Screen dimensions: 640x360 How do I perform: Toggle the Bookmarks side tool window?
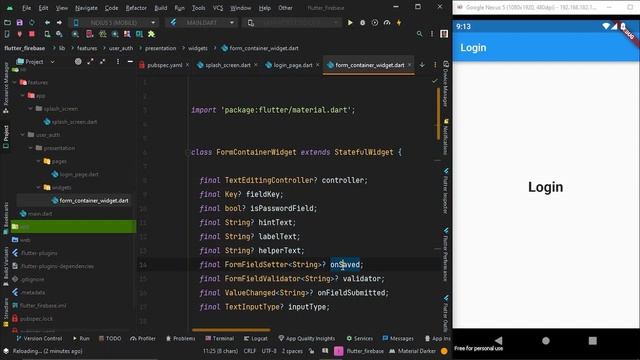pos(6,218)
